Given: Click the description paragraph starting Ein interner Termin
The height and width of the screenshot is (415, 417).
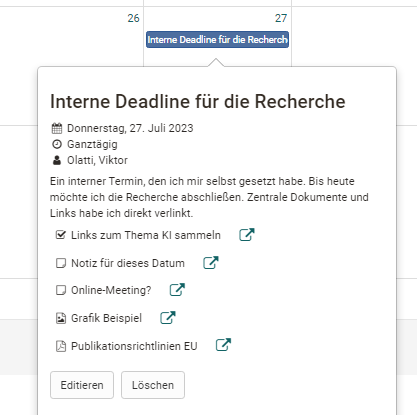Looking at the screenshot, I should point(209,197).
